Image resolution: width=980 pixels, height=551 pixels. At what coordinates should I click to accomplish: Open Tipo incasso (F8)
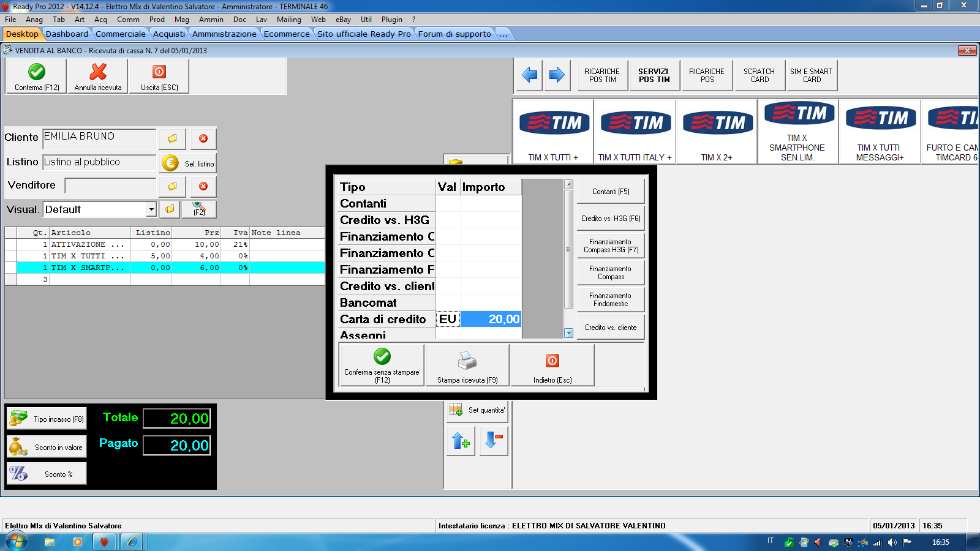click(47, 419)
